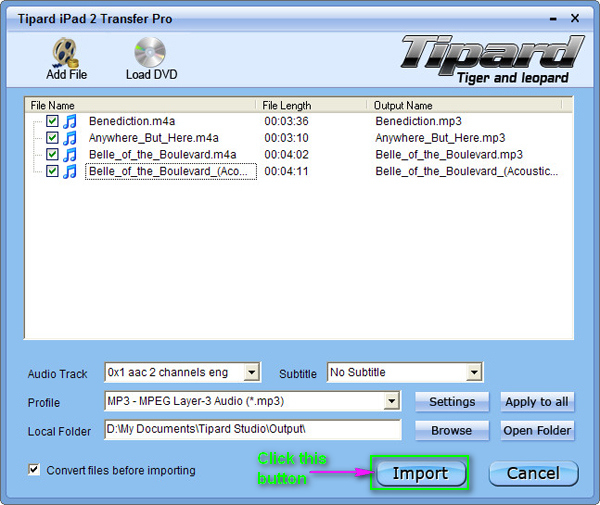The image size is (600, 505).
Task: Close the Tipard iPad 2 Transfer Pro window
Action: 574,18
